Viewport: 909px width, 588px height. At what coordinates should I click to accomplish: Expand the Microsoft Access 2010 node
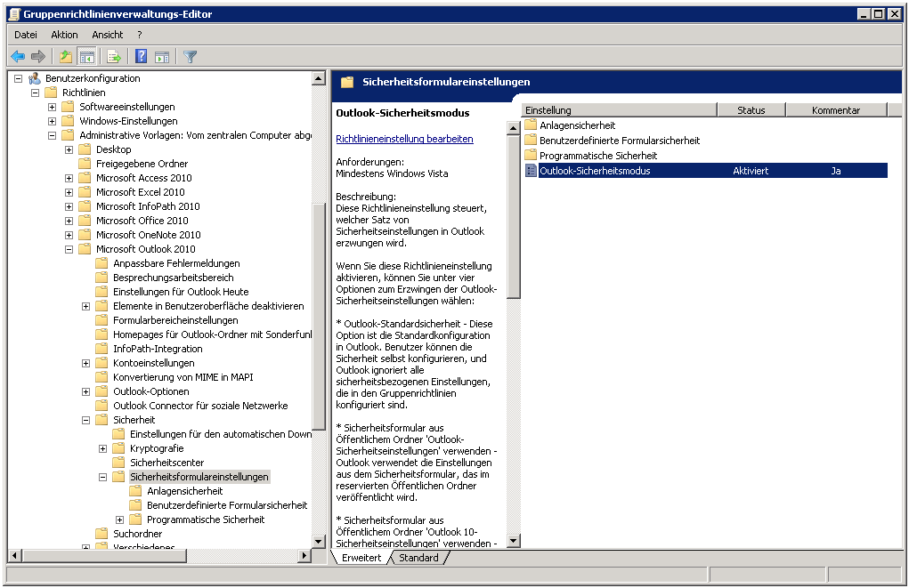coord(69,178)
